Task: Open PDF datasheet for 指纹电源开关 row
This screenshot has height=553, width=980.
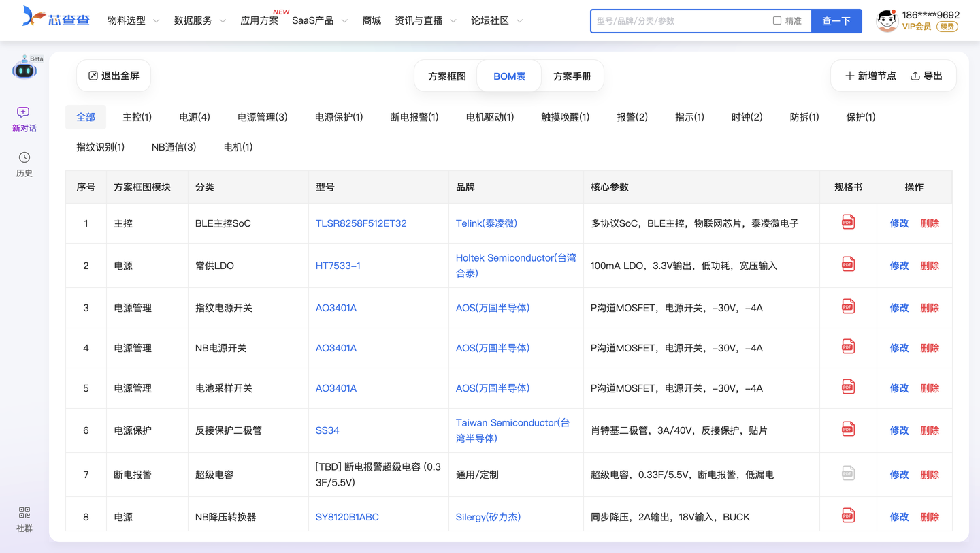Action: pos(848,306)
